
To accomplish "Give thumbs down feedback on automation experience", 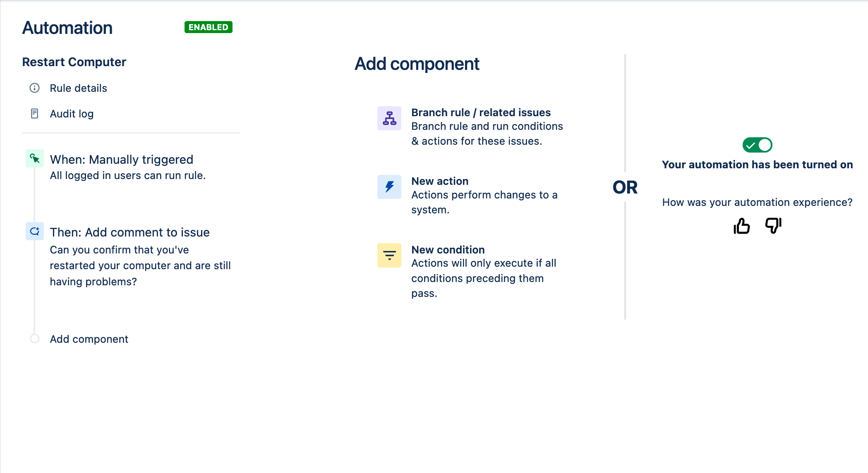I will click(x=773, y=226).
